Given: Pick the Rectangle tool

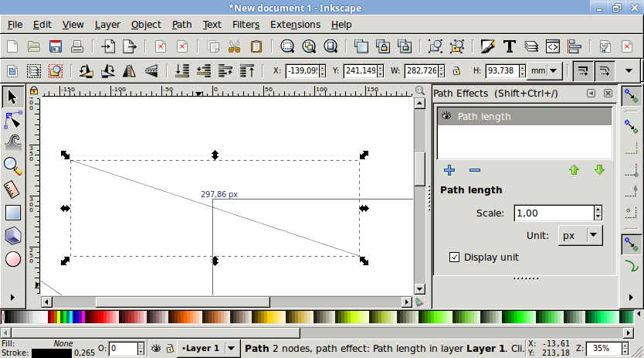Looking at the screenshot, I should (x=13, y=212).
